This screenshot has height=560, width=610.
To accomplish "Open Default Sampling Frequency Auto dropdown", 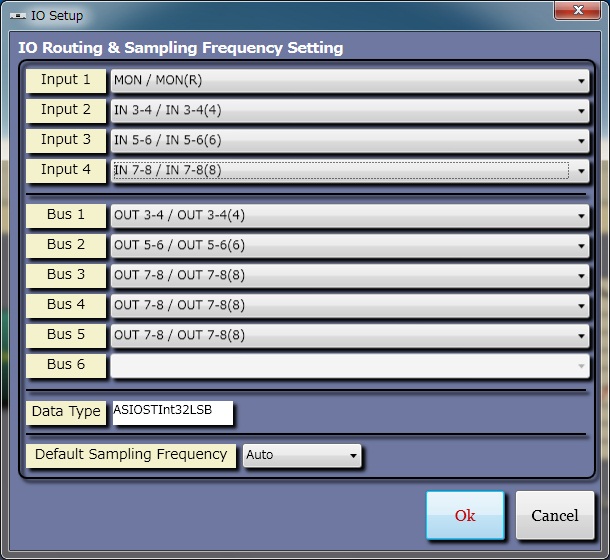I will 302,456.
